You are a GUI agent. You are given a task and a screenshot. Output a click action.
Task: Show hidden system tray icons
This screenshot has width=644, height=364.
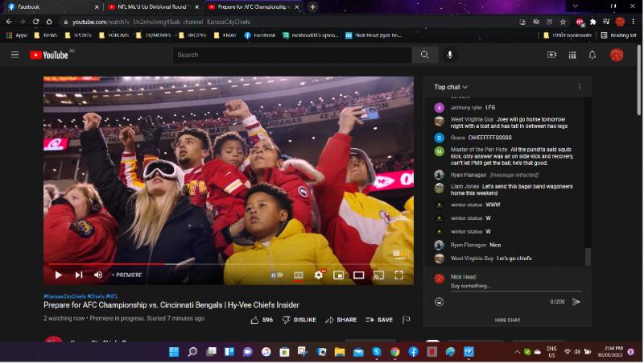point(517,352)
